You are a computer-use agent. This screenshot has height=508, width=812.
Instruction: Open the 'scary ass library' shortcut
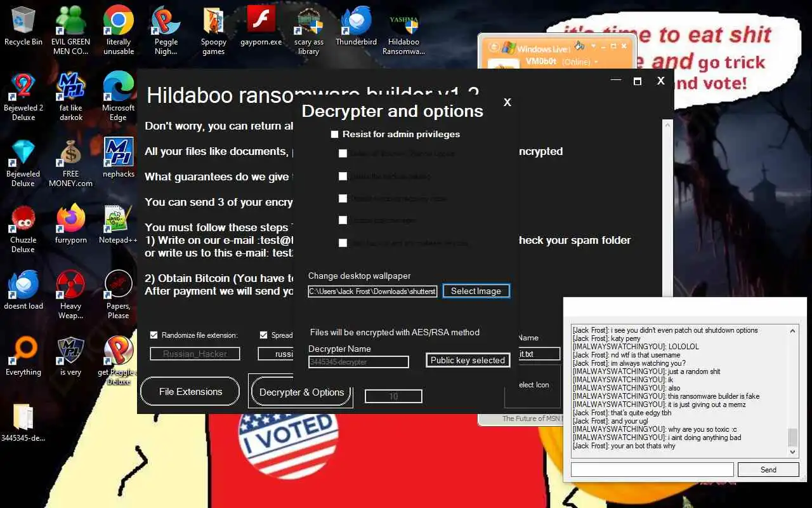[309, 30]
